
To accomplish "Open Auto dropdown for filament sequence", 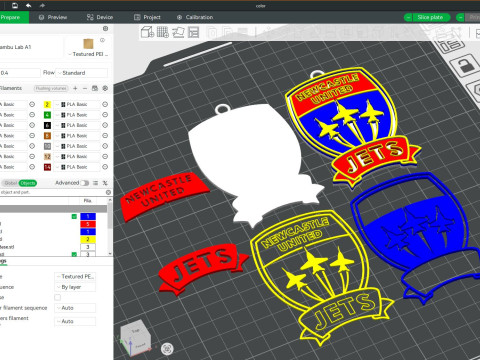I will [x=75, y=308].
